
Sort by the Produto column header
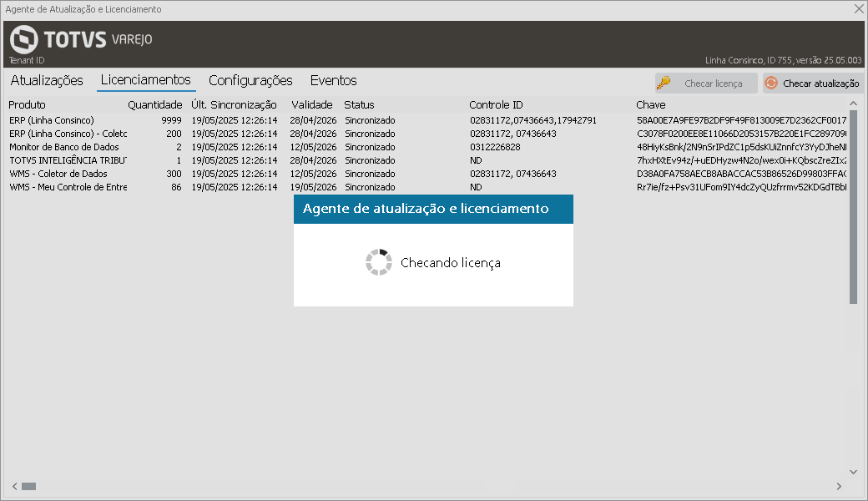(27, 104)
